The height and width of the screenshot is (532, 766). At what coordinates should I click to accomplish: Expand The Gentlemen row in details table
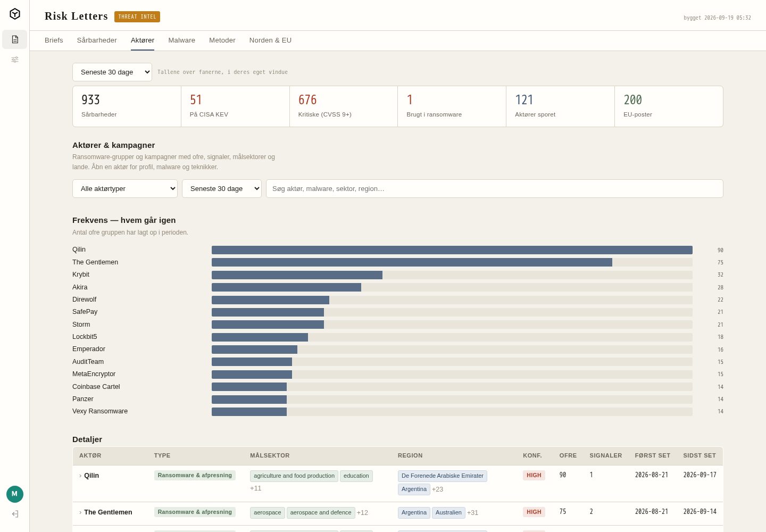click(80, 512)
